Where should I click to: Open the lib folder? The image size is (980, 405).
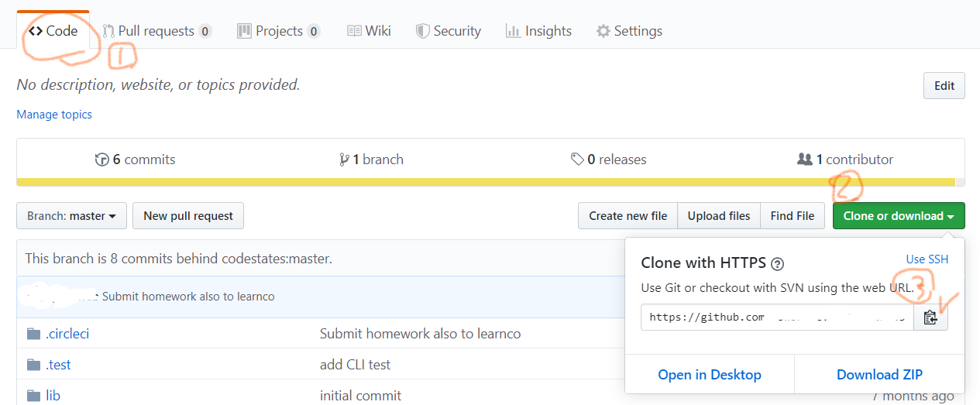click(x=53, y=396)
